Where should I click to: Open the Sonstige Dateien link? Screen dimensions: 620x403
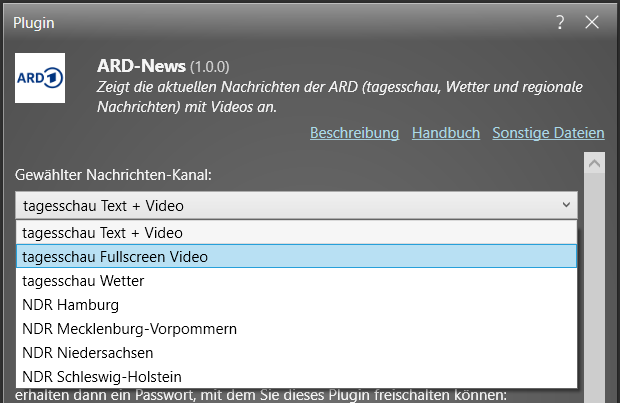coord(548,133)
